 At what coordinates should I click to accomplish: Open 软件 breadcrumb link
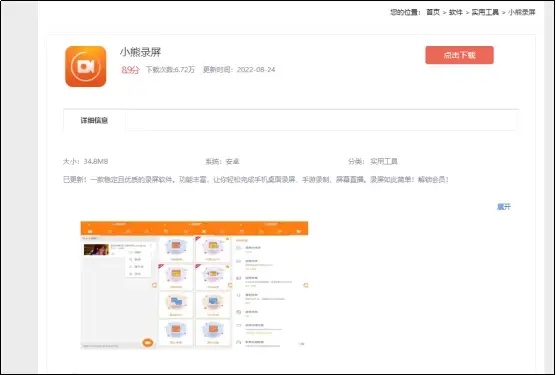(x=456, y=12)
